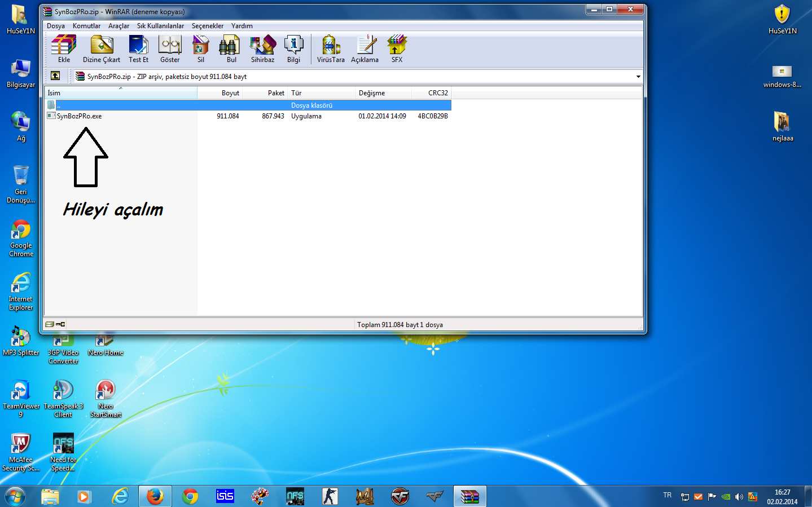Viewport: 812px width, 507px height.
Task: Select the MP3 Splitter desktop shortcut
Action: [x=21, y=341]
